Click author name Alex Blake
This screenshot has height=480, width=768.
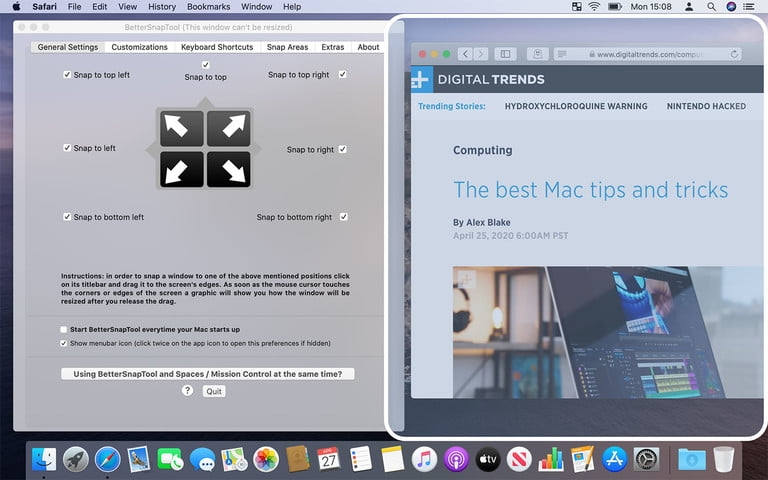point(488,222)
